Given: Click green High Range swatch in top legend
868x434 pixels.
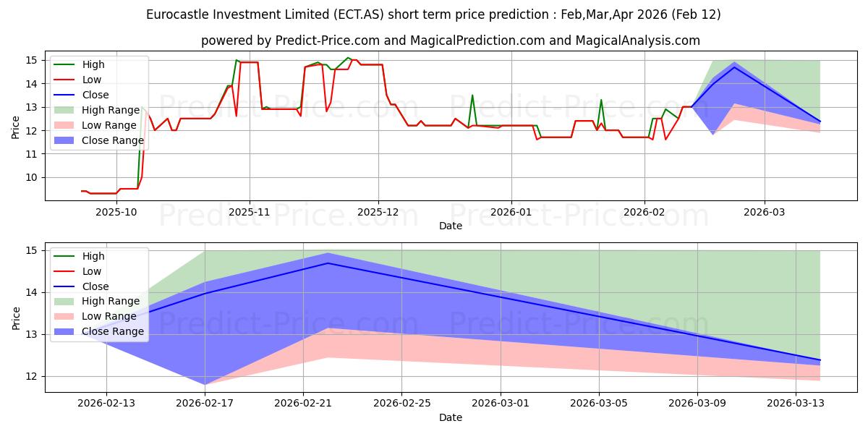Looking at the screenshot, I should [66, 110].
